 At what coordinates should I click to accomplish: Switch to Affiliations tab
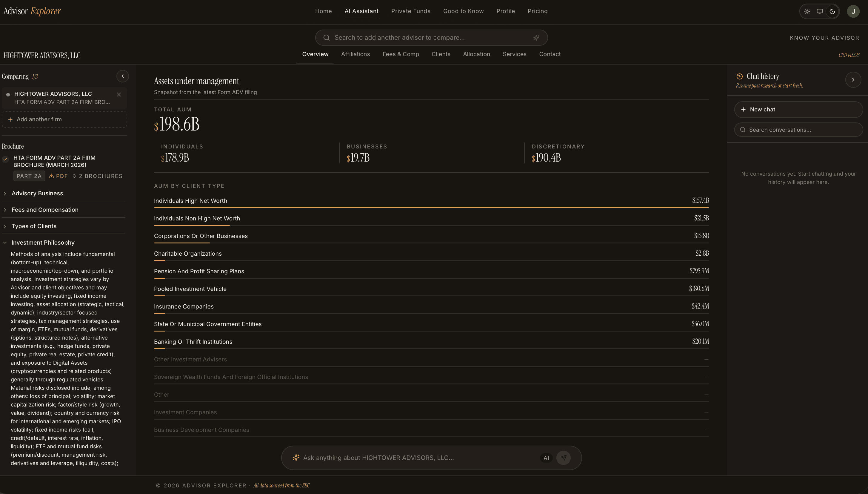pyautogui.click(x=355, y=54)
